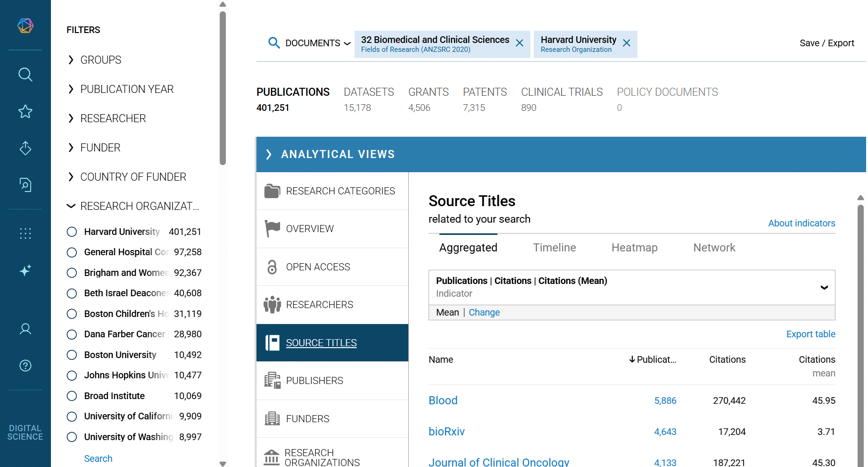Select the Harvard University radio option
Screen dimensions: 868x467
tap(72, 232)
